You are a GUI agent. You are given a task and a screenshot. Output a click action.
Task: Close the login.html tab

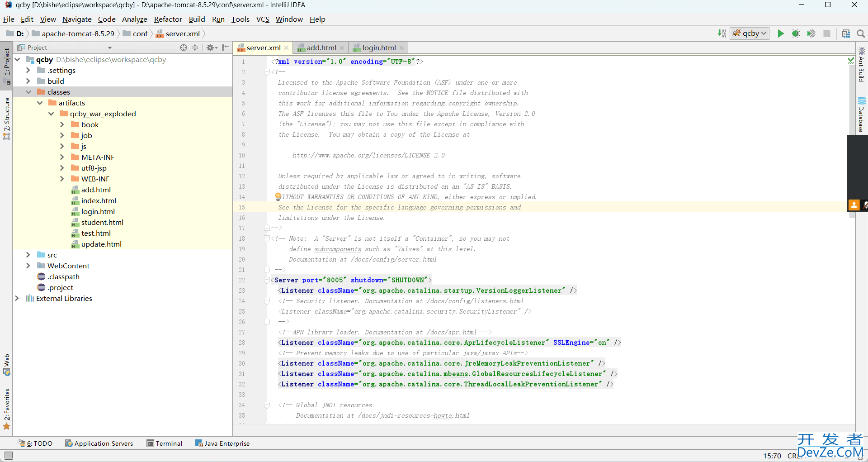click(x=401, y=48)
